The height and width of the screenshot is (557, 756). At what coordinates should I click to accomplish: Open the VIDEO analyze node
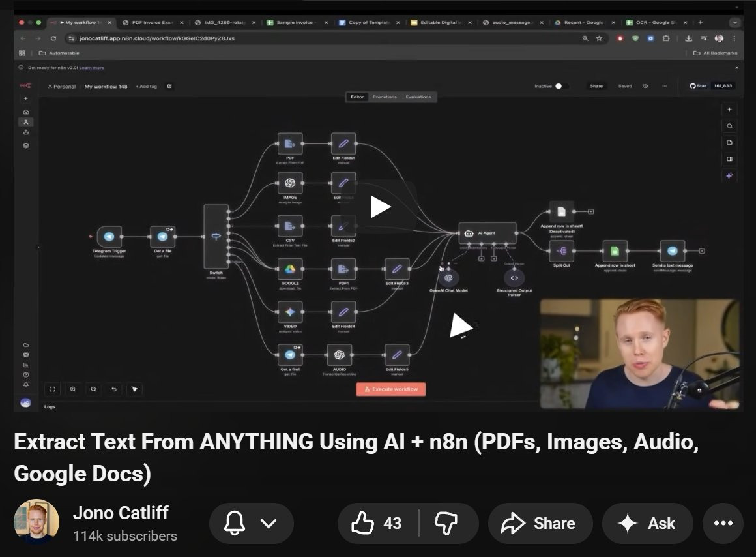(290, 312)
